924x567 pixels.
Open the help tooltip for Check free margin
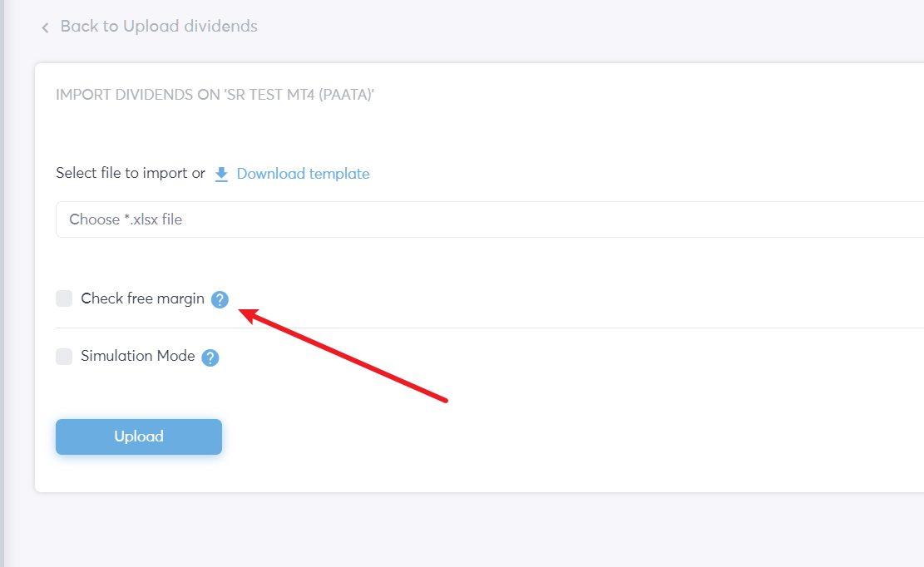click(x=220, y=299)
